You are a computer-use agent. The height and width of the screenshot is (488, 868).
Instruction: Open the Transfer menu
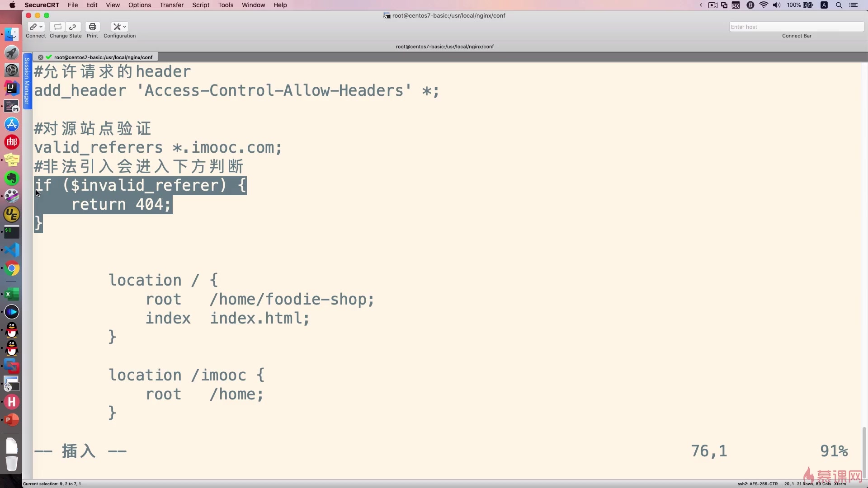click(171, 5)
